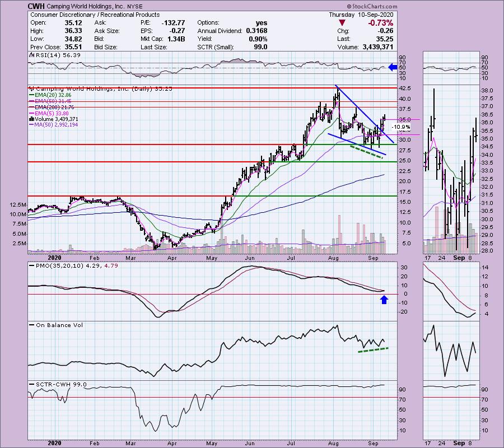Click the Options value 'yes'
504x448 pixels.
pyautogui.click(x=262, y=23)
